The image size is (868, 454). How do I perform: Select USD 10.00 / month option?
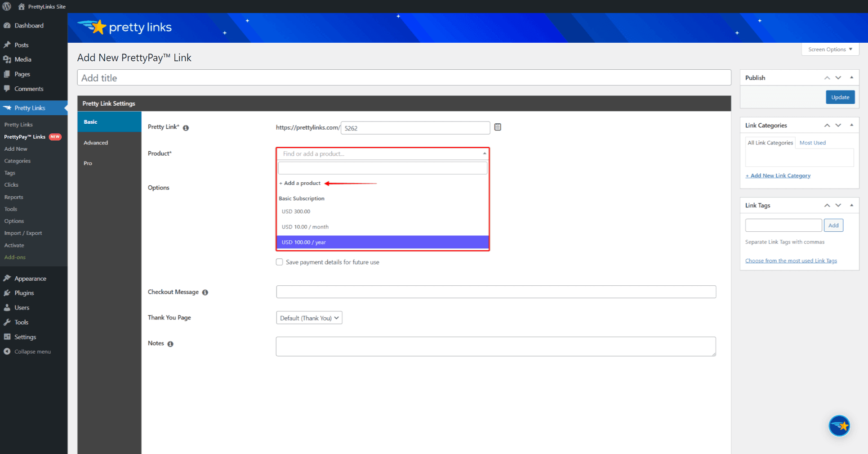point(305,227)
